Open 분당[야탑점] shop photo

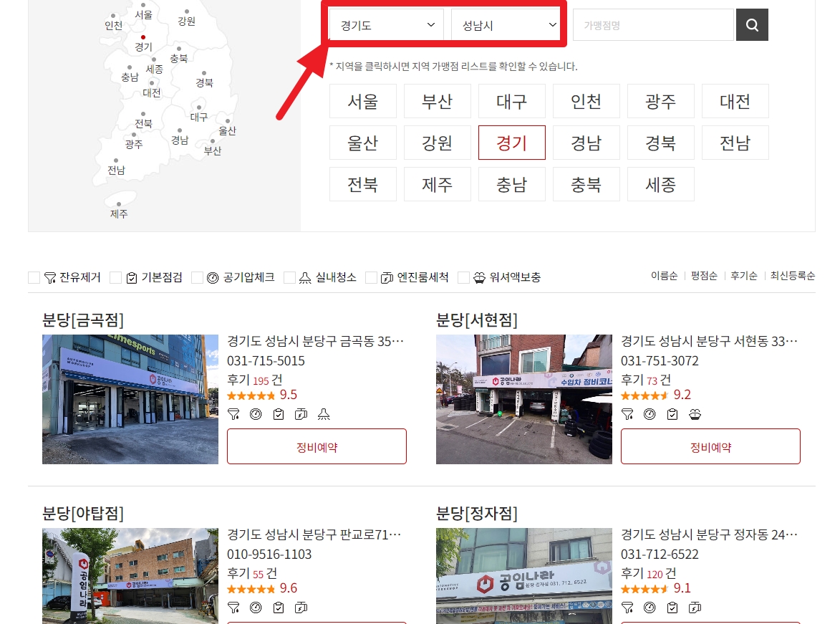(x=130, y=576)
